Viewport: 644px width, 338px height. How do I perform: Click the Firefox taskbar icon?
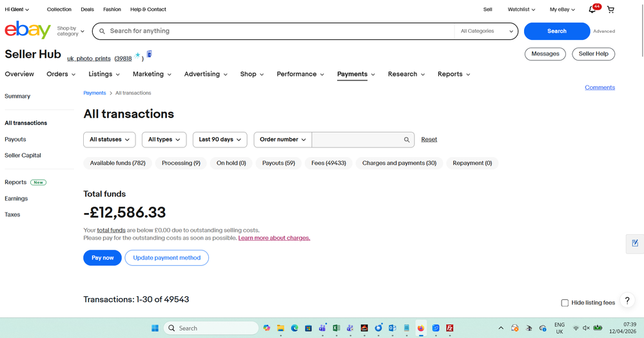tap(420, 328)
